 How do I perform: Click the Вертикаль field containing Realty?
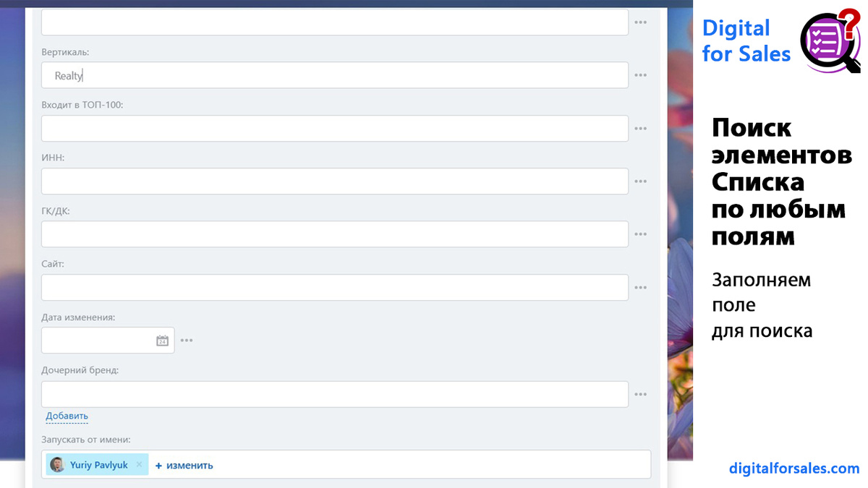click(335, 75)
